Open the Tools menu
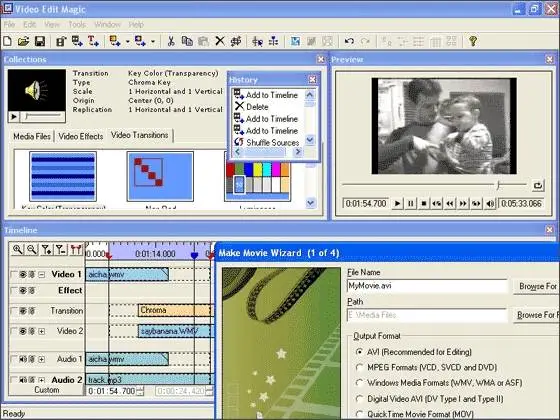 click(77, 24)
